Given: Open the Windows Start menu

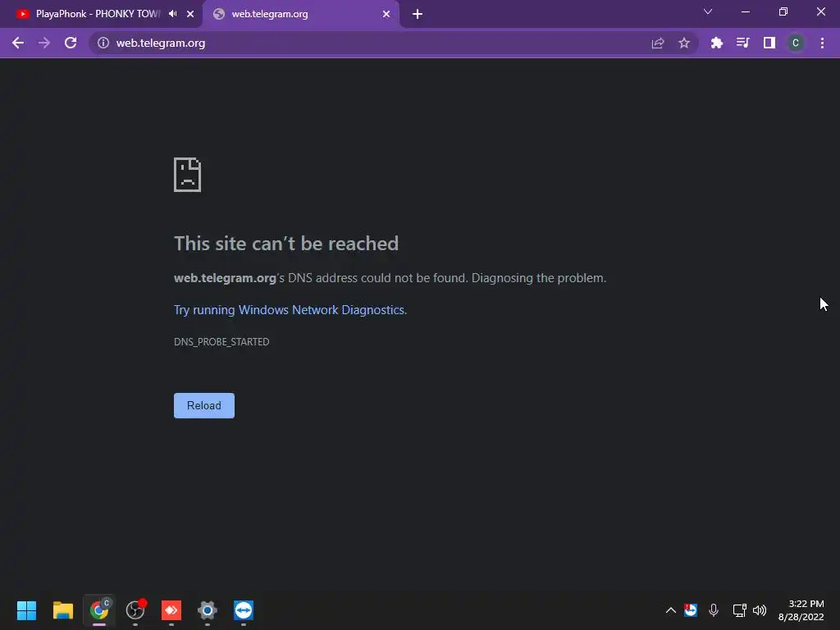Looking at the screenshot, I should point(26,610).
